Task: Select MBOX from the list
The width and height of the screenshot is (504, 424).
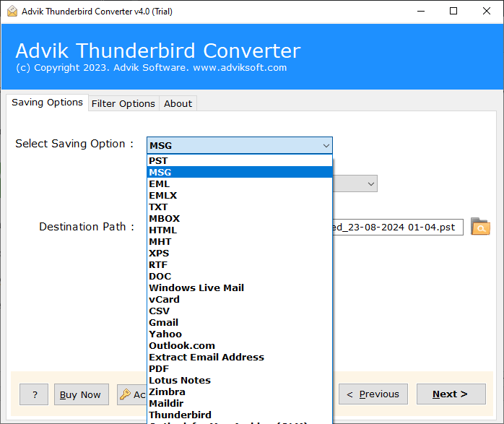Action: [240, 219]
